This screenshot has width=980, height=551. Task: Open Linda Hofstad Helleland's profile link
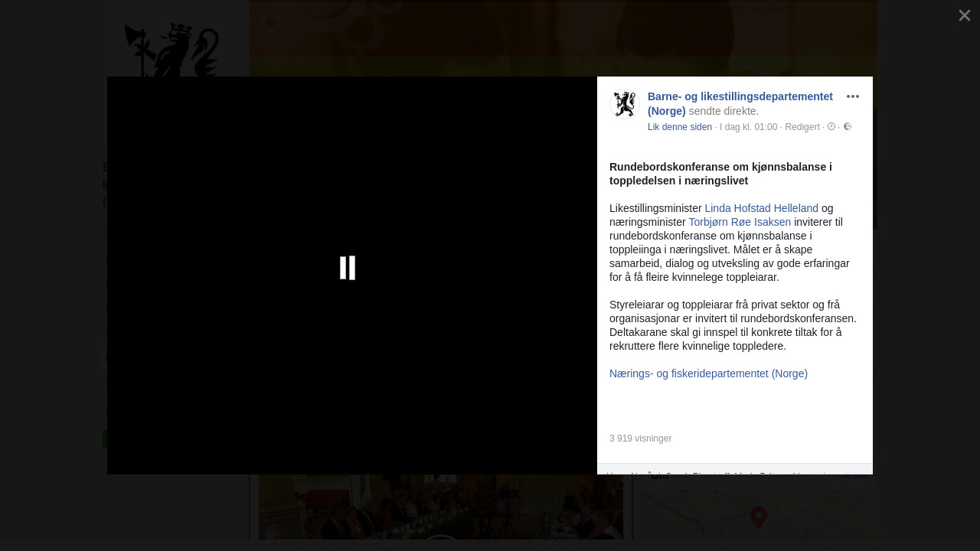(761, 208)
